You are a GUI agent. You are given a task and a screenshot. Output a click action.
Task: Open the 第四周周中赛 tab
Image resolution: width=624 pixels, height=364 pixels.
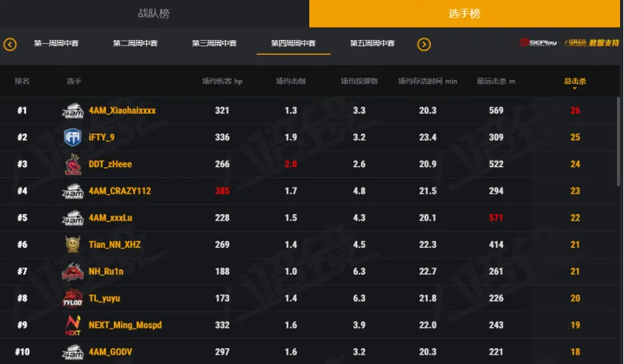tap(294, 43)
